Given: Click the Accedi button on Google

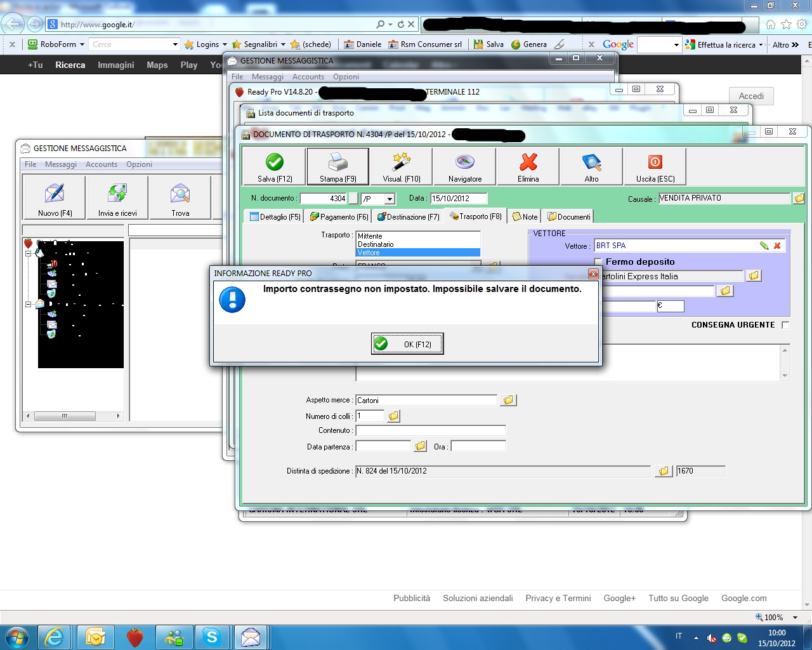Looking at the screenshot, I should (x=751, y=96).
